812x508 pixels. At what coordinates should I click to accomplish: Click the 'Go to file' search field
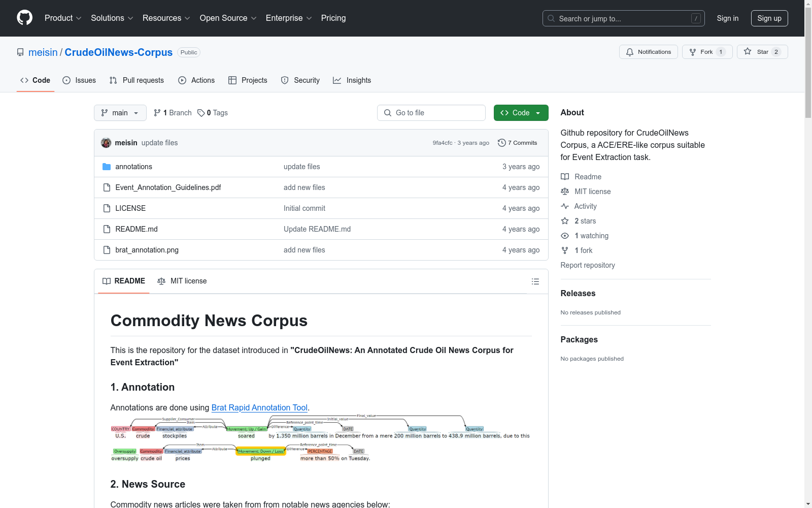click(431, 113)
